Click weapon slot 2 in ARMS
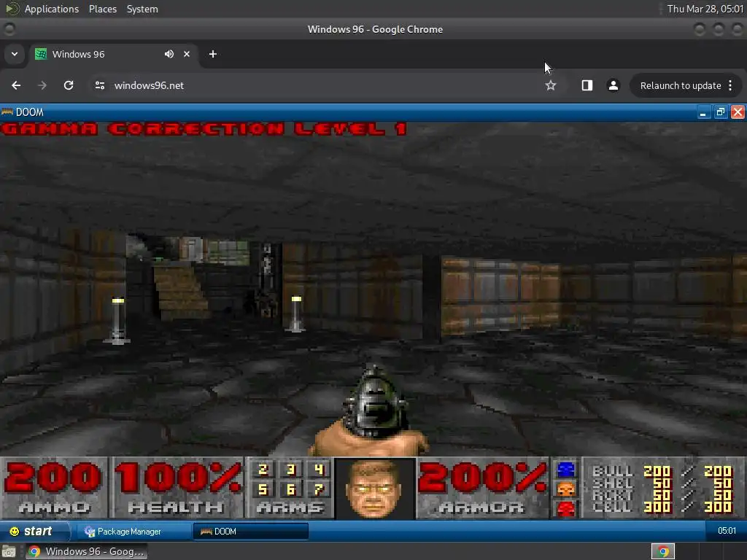Image resolution: width=747 pixels, height=560 pixels. pyautogui.click(x=263, y=470)
